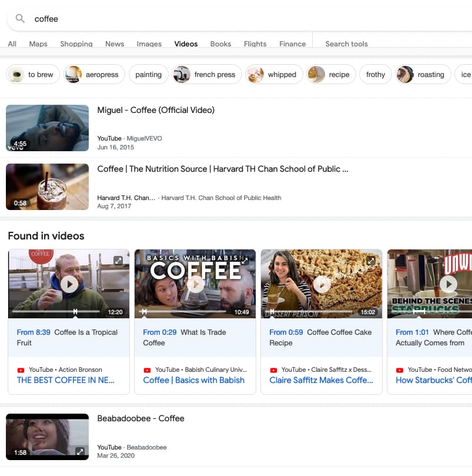
Task: Jump to From 0:29 What Is Trade Coffee
Action: tap(195, 338)
